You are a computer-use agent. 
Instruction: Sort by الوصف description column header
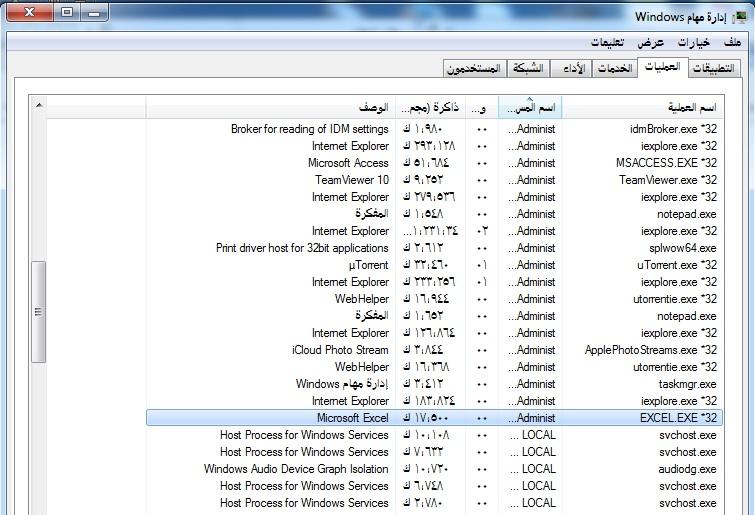[271, 107]
